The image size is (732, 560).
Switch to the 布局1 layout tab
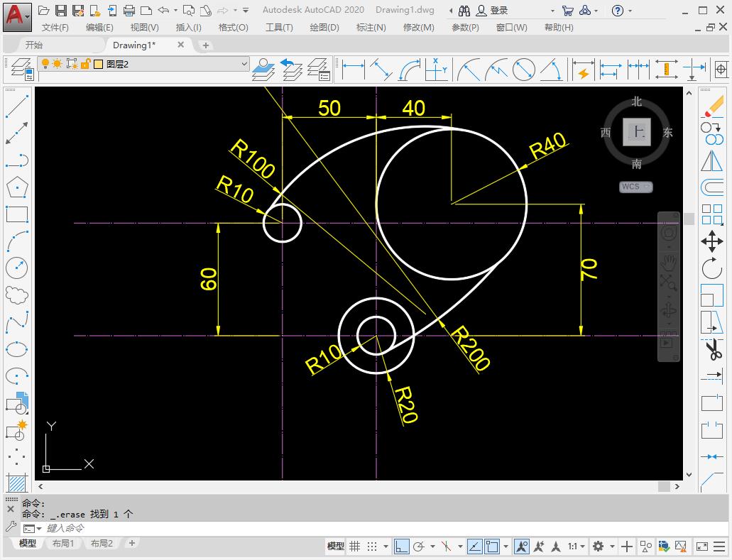(x=64, y=543)
